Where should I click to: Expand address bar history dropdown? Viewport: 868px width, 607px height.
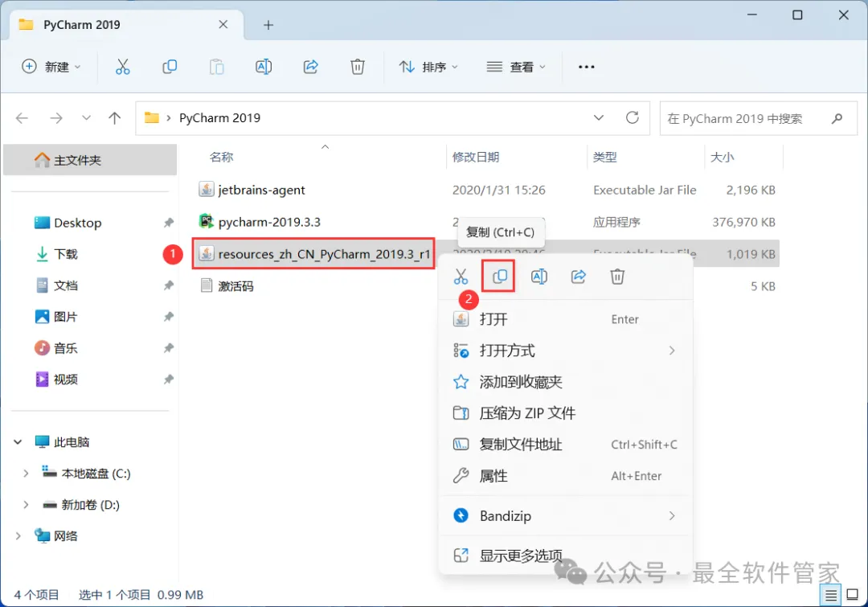click(599, 118)
